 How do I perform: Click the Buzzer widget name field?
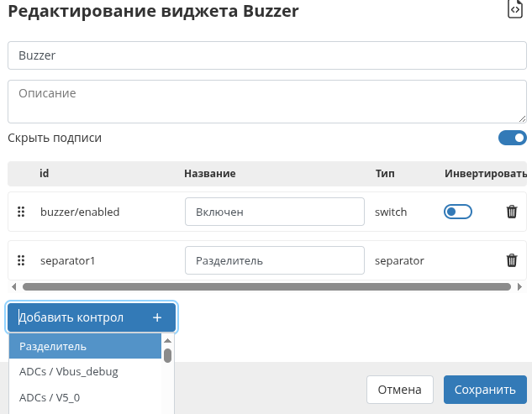(x=266, y=55)
